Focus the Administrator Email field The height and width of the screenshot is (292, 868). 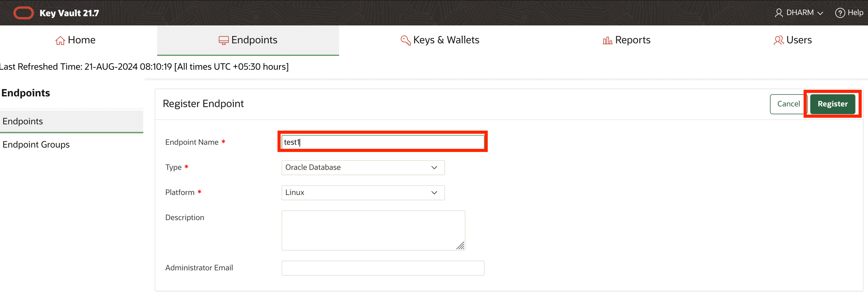(382, 268)
